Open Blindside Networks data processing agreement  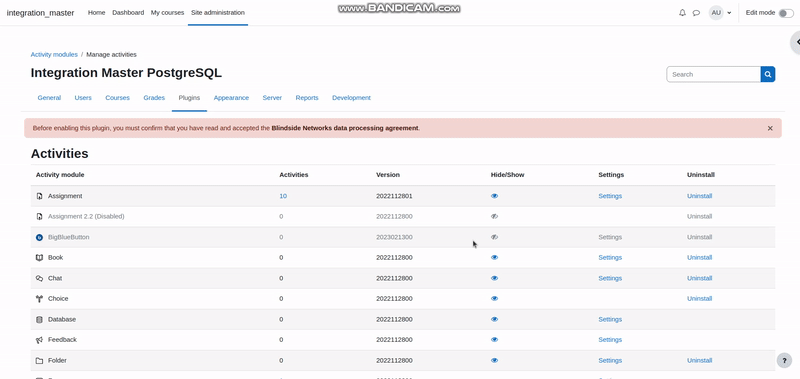[345, 129]
